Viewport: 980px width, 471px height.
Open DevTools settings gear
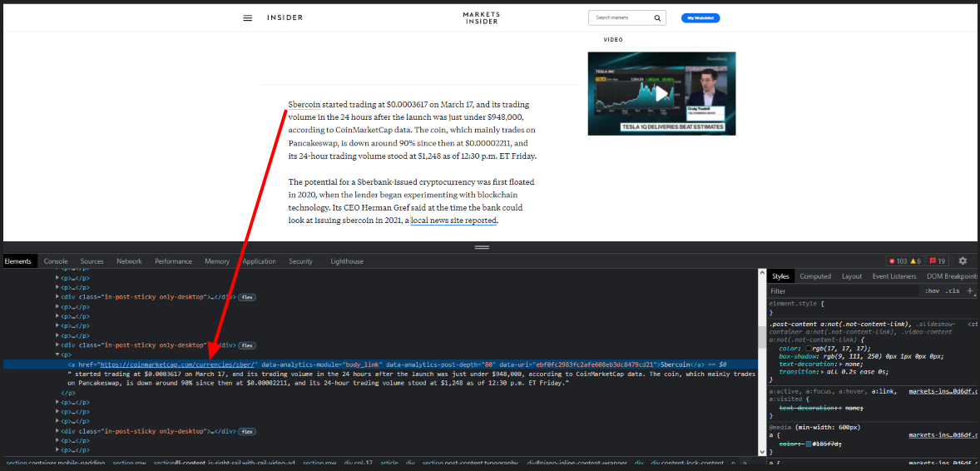point(963,260)
